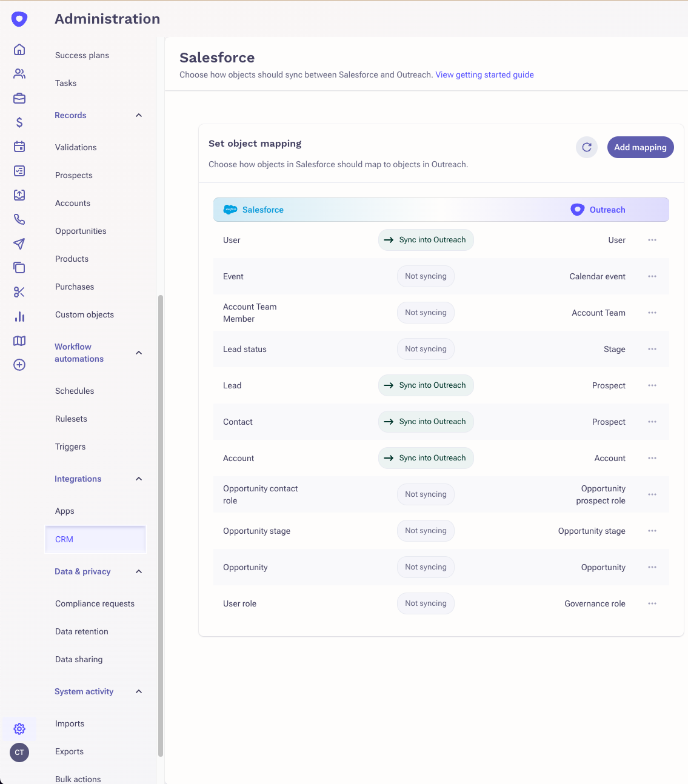Open the more options menu for the Lead row
The width and height of the screenshot is (688, 784).
652,385
